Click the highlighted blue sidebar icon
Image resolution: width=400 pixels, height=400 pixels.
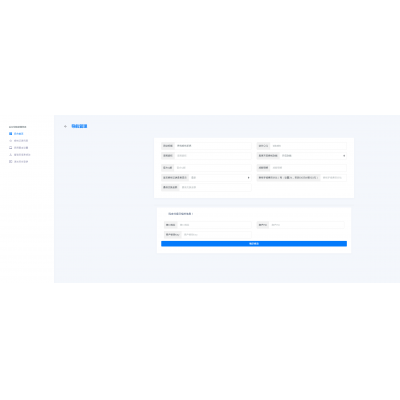[11, 134]
